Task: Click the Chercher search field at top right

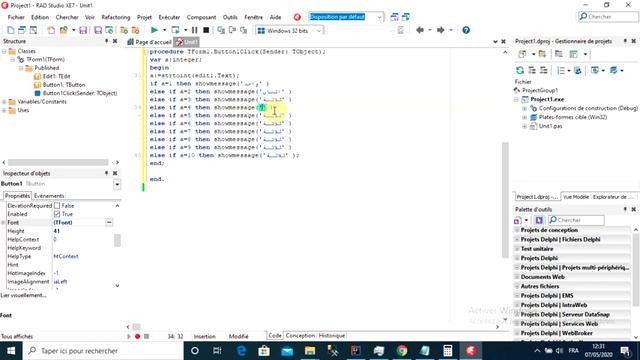Action: point(609,17)
